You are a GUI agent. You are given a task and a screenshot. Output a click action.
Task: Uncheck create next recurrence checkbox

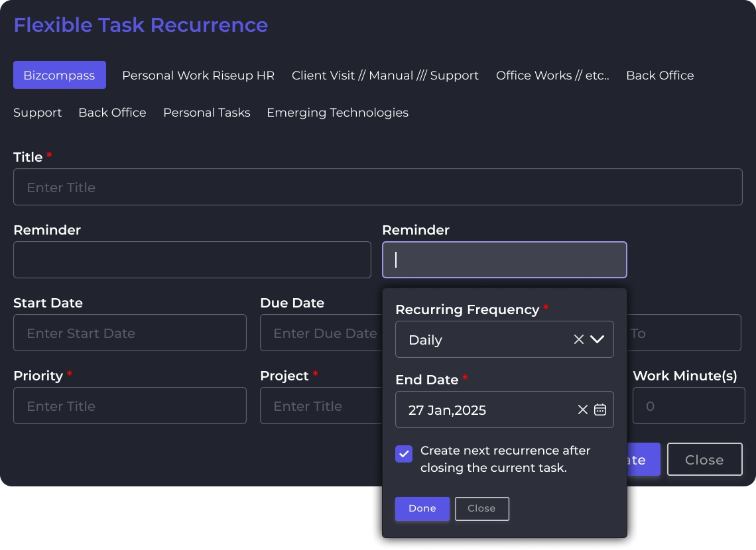pos(404,454)
